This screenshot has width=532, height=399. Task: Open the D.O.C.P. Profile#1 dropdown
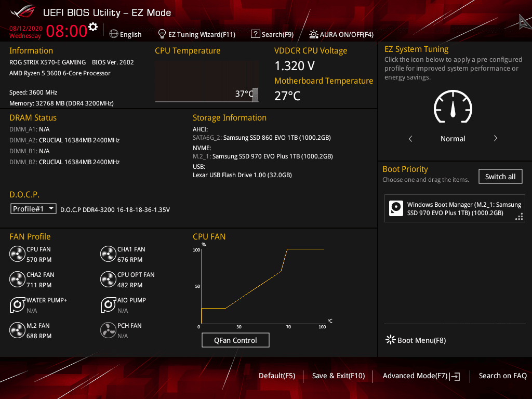coord(33,209)
